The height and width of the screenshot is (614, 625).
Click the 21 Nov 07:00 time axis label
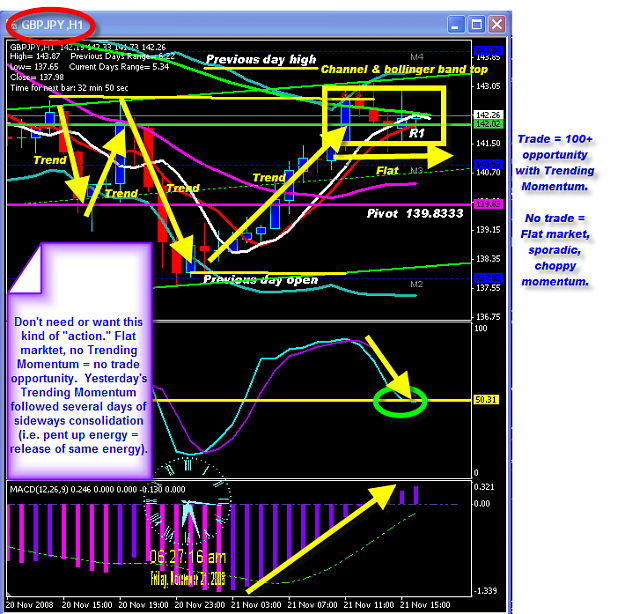[x=312, y=605]
